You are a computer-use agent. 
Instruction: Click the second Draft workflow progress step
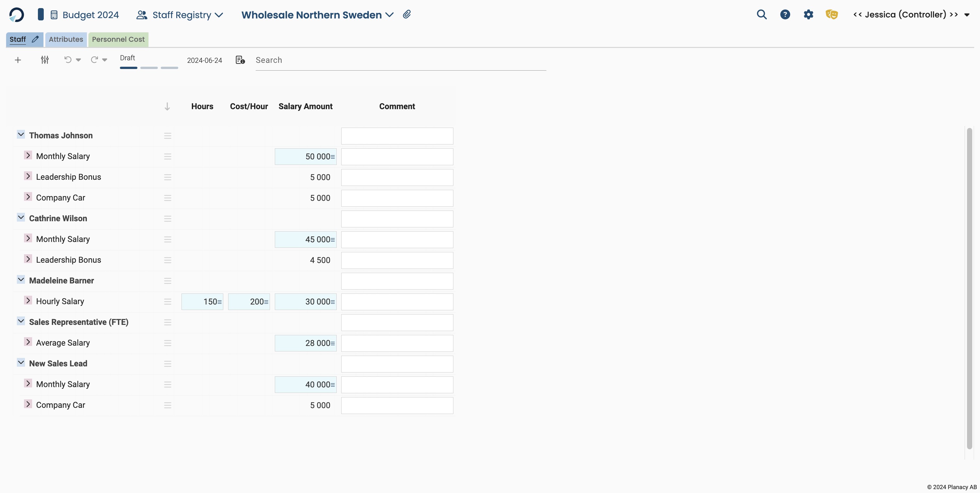pyautogui.click(x=149, y=68)
